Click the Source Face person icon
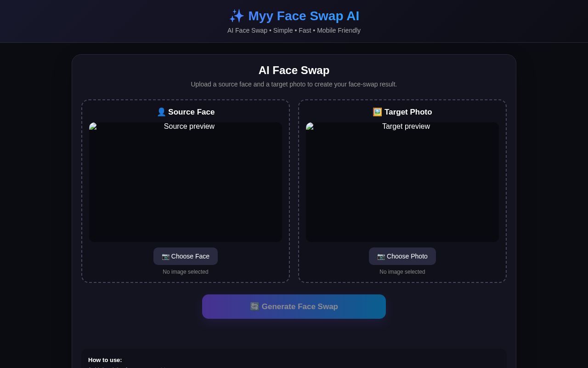Viewport: 588px width, 368px height. 161,112
